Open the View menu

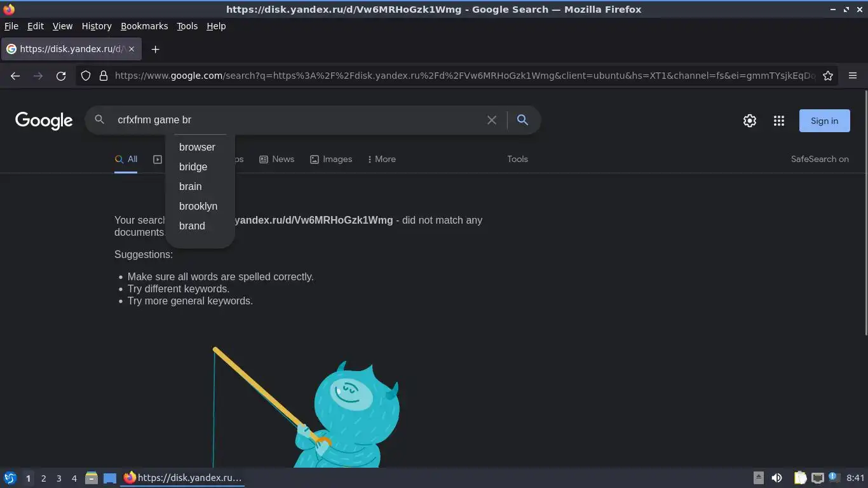point(62,26)
